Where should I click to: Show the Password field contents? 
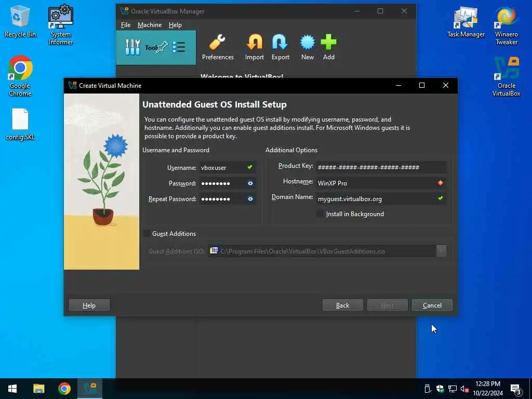click(x=250, y=183)
